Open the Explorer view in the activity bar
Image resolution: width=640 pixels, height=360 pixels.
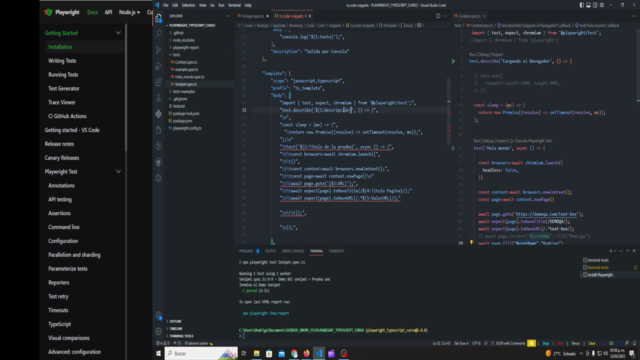pos(158,18)
